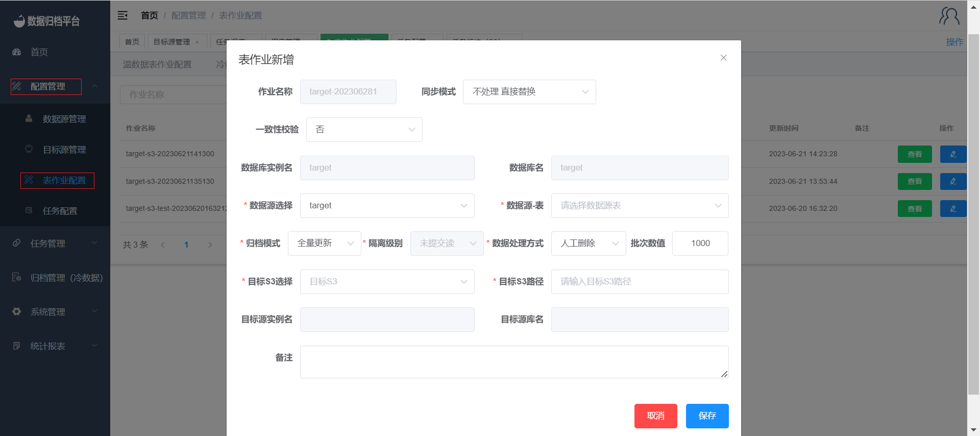Viewport: 980px width, 436px height.
Task: Click the page vertical scrollbar
Action: pos(973,214)
